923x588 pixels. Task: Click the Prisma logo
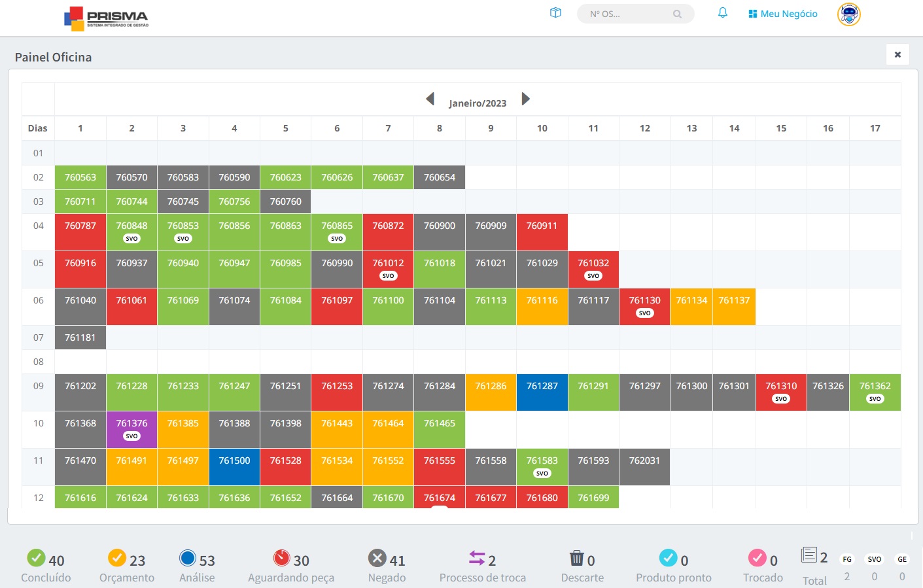(x=107, y=18)
